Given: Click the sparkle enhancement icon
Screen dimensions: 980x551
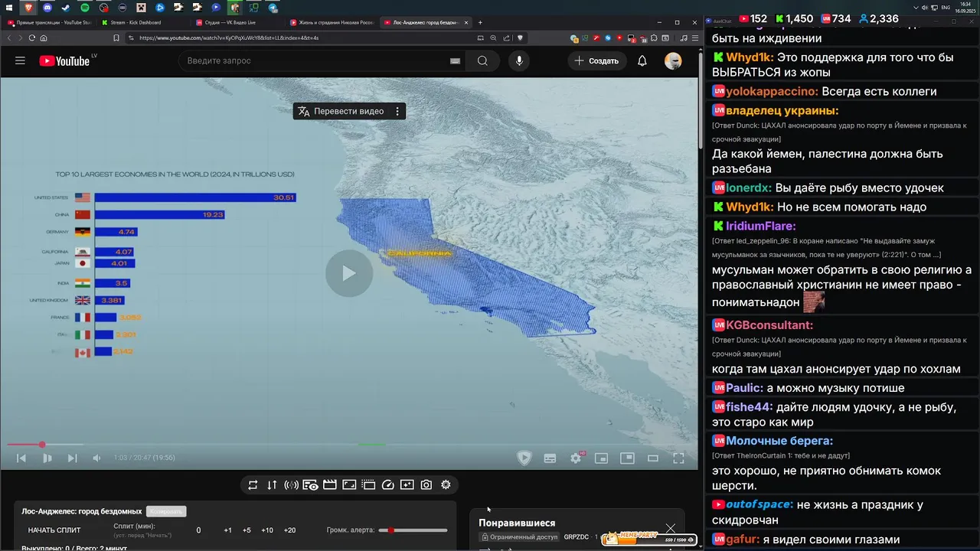Looking at the screenshot, I should [407, 484].
